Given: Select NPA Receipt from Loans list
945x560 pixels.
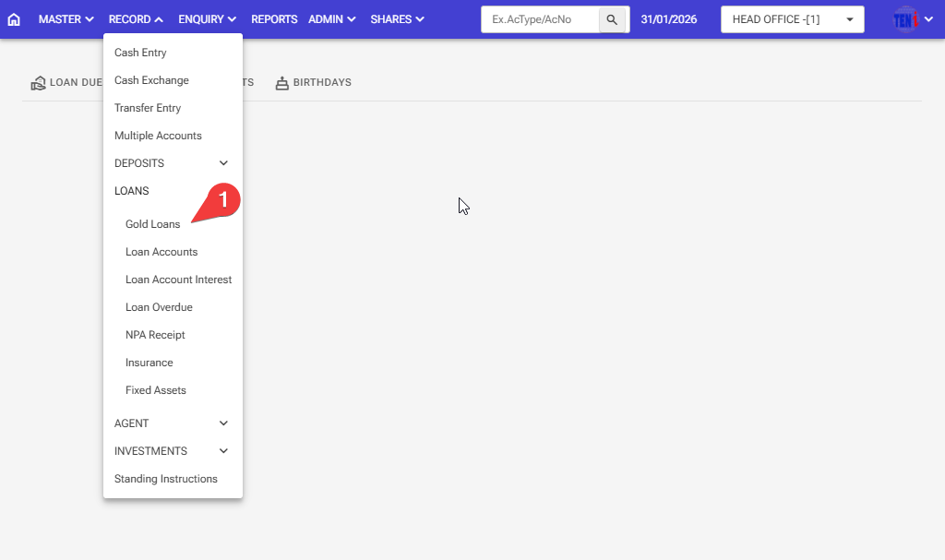Looking at the screenshot, I should (155, 335).
